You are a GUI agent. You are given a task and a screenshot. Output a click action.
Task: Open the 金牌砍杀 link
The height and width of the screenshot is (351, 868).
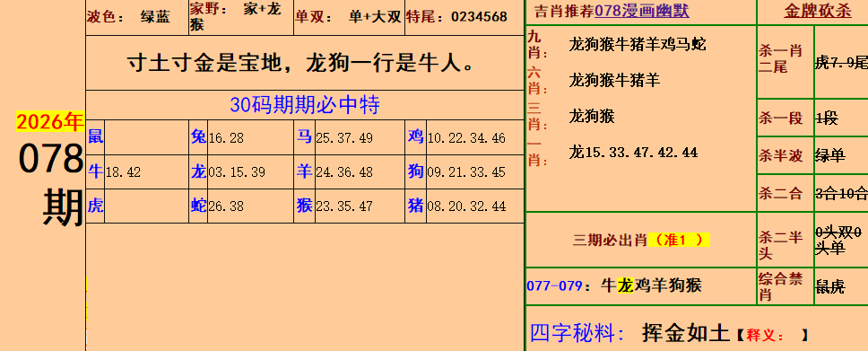[818, 11]
